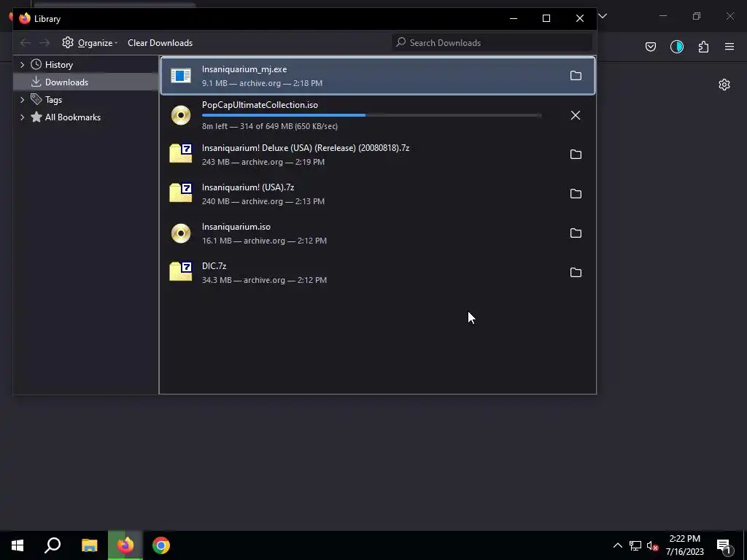This screenshot has width=747, height=560.
Task: Maximize the Library window
Action: click(546, 18)
